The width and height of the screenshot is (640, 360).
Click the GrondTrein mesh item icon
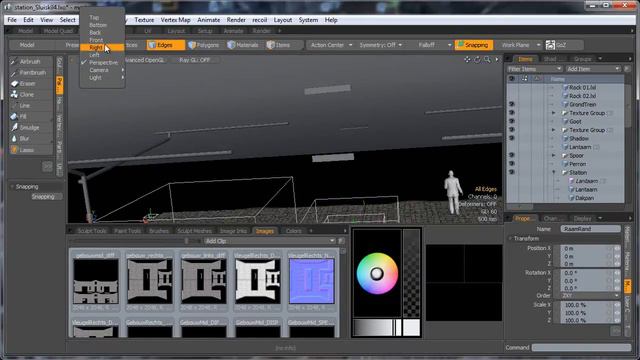pyautogui.click(x=565, y=104)
